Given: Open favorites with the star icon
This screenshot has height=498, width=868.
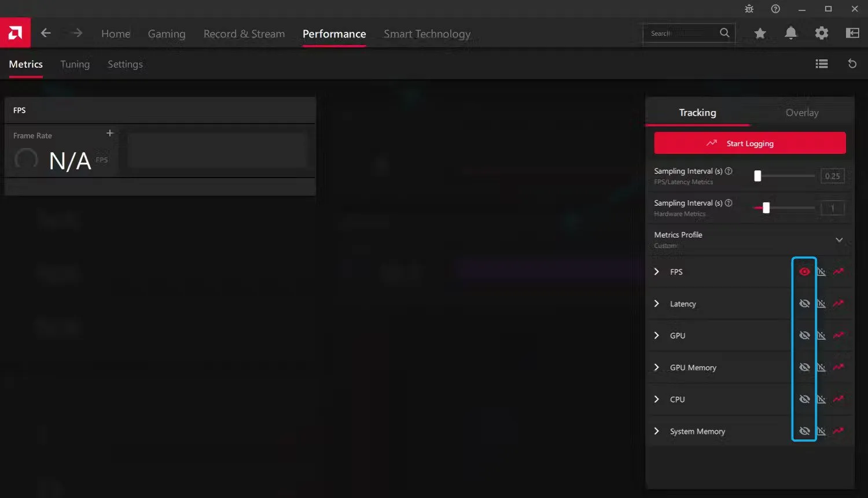Looking at the screenshot, I should (760, 34).
